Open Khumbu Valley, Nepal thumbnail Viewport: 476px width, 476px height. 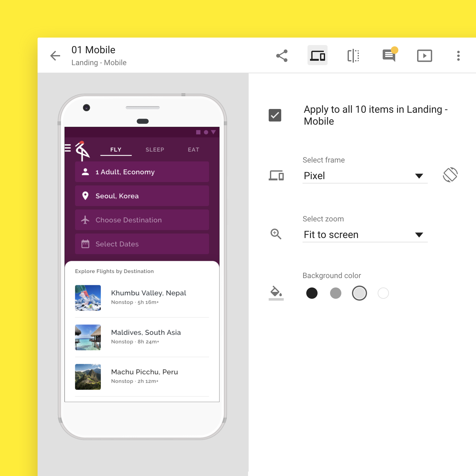pyautogui.click(x=88, y=298)
